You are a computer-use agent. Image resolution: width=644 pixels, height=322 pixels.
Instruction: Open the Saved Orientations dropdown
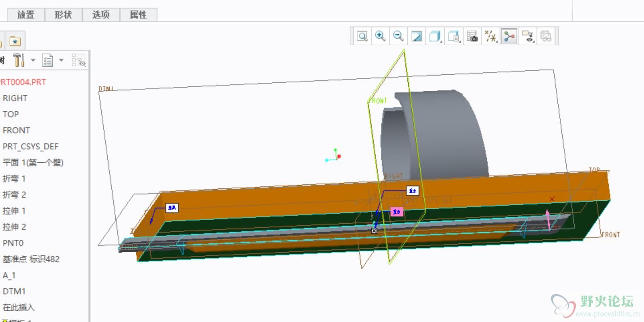coord(454,36)
